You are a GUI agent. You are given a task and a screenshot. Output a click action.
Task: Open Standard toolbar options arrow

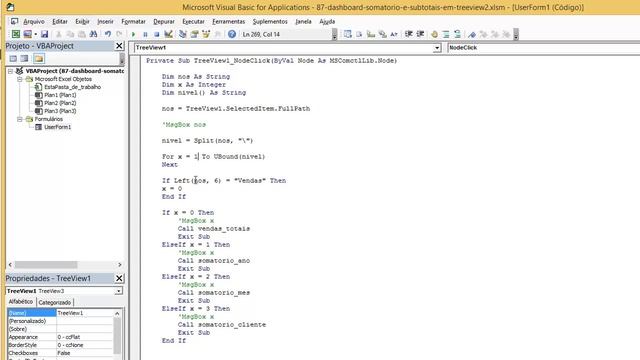pos(334,35)
